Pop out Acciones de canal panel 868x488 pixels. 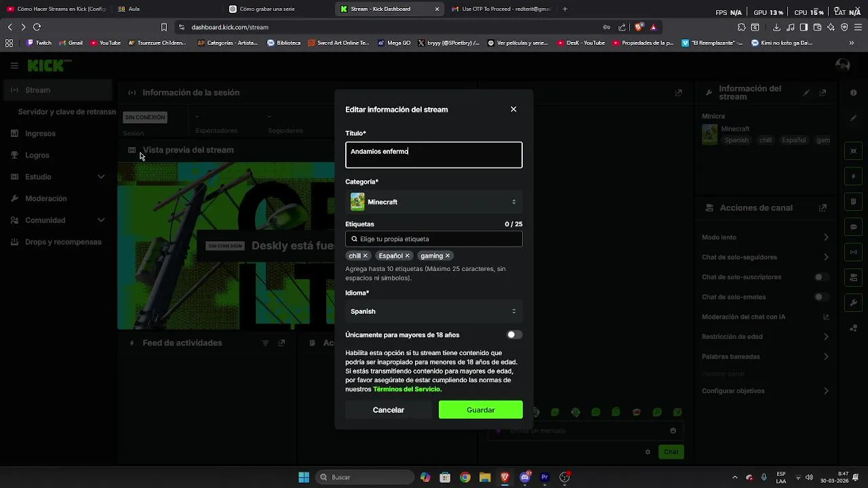[823, 208]
